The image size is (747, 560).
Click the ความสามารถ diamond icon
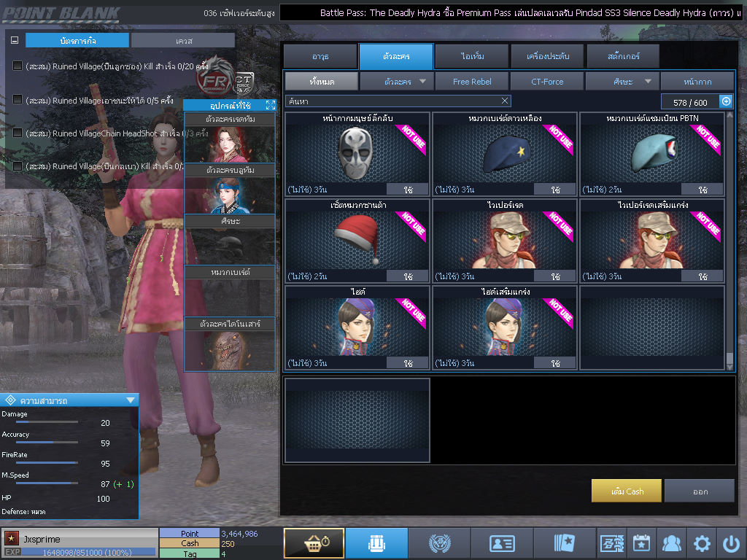tap(10, 400)
